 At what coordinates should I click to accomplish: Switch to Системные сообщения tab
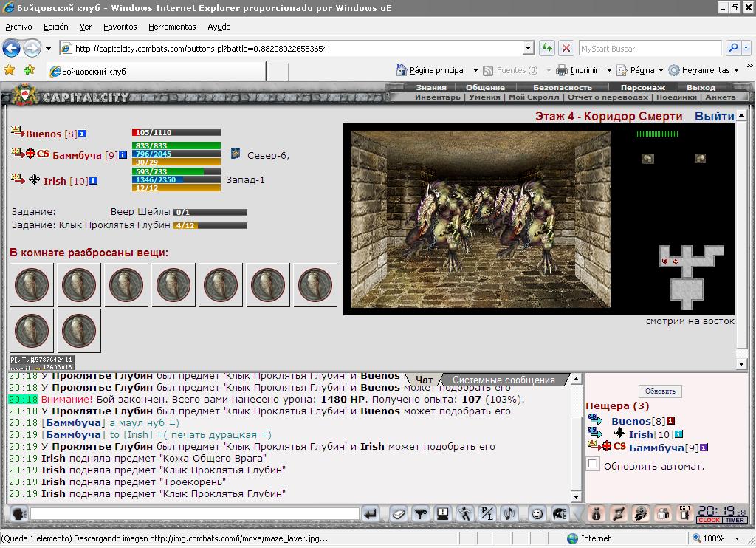click(x=504, y=380)
